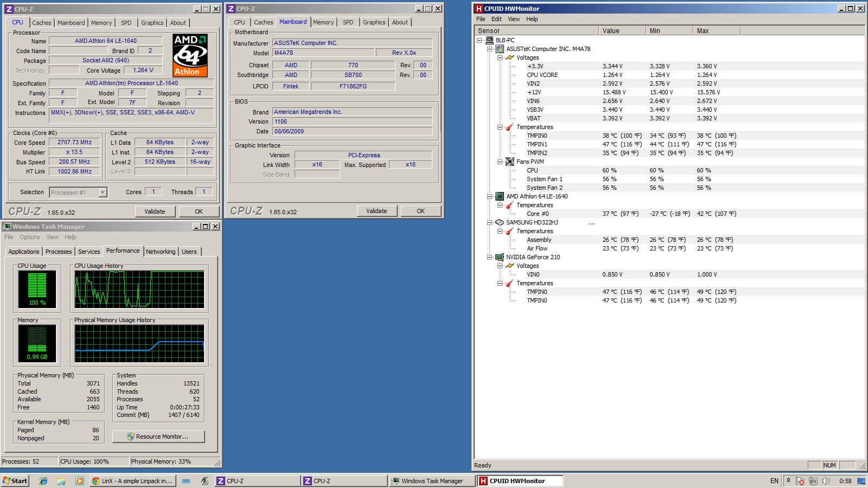
Task: Switch to the Caches tab in the left CPU-Z window
Action: pos(41,23)
